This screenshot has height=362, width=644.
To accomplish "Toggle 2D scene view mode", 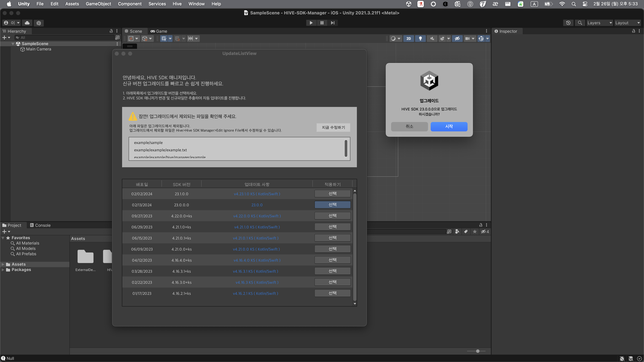I will [409, 39].
